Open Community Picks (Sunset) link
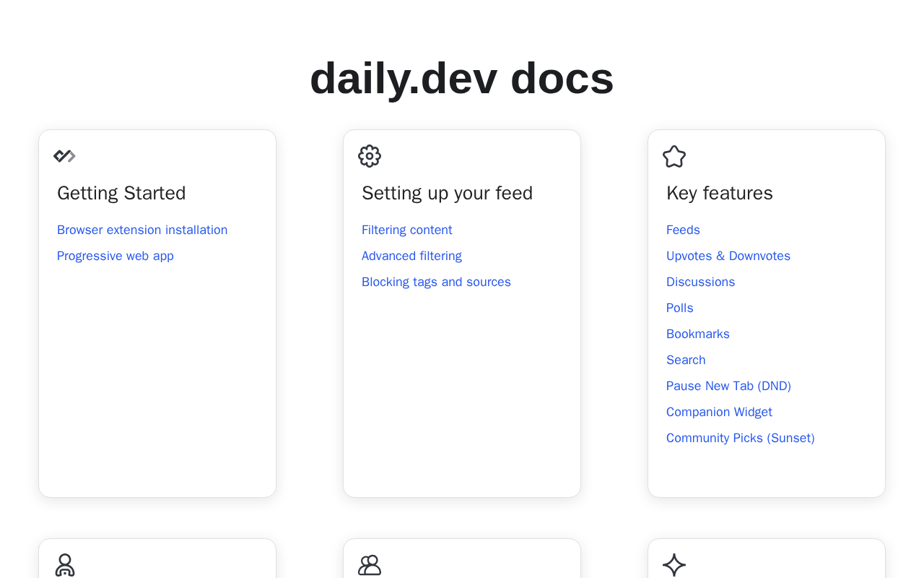The image size is (924, 578). pos(741,438)
